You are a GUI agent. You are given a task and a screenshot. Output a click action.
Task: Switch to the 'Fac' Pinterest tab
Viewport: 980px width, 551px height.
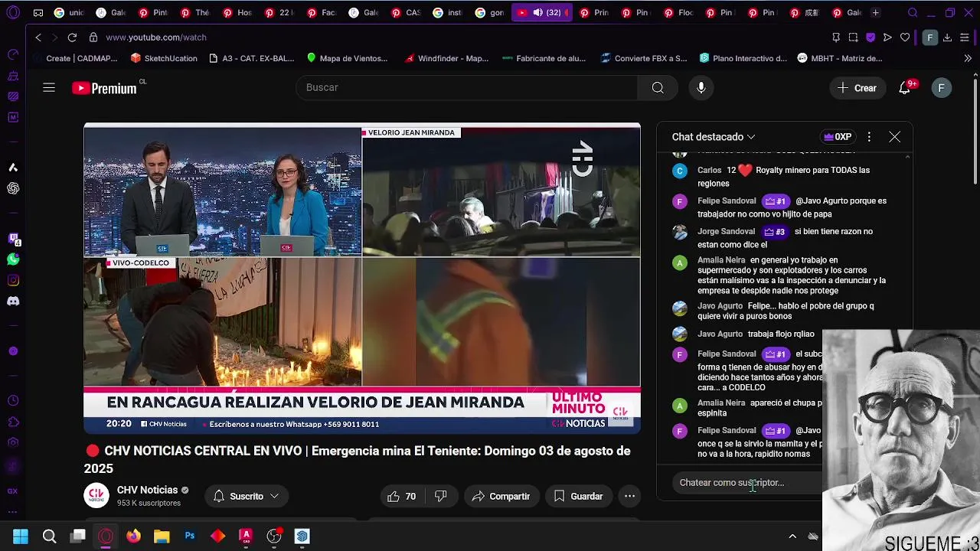320,12
